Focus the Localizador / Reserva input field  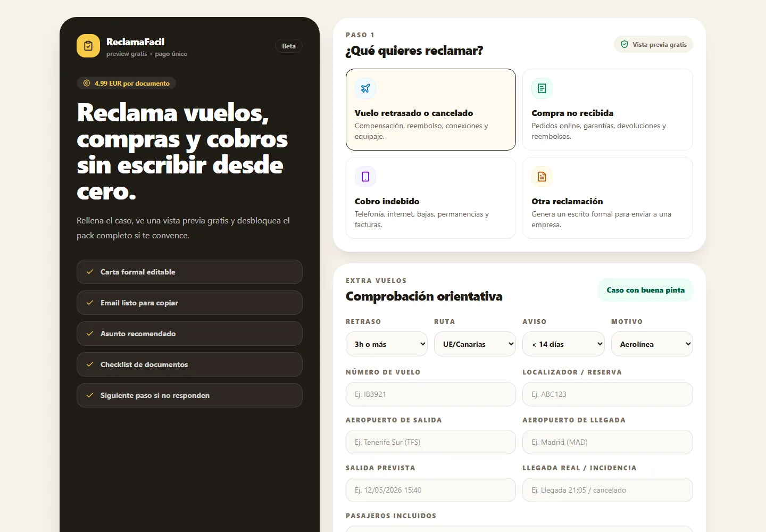pos(607,394)
